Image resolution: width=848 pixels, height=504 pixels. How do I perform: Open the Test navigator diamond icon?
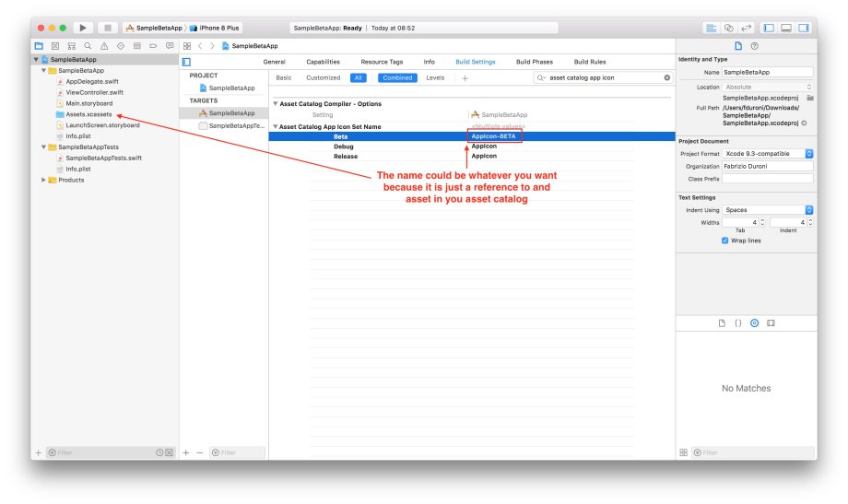click(121, 46)
